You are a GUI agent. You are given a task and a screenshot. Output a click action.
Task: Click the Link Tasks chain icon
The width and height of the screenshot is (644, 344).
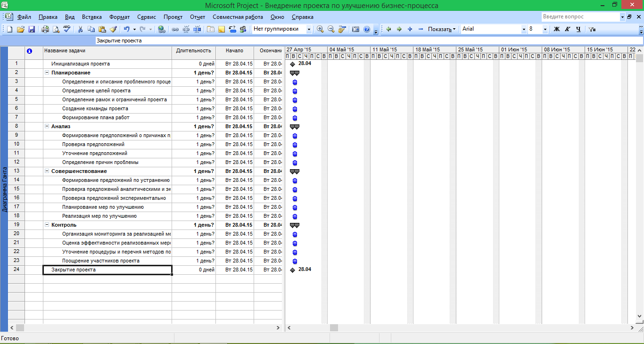point(175,29)
